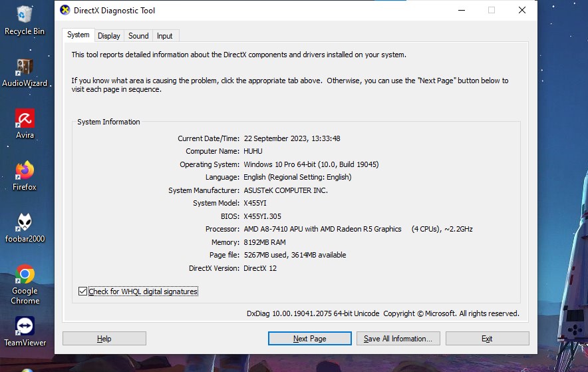Click the DirectX 12 version value
This screenshot has height=372, width=588.
coord(260,268)
